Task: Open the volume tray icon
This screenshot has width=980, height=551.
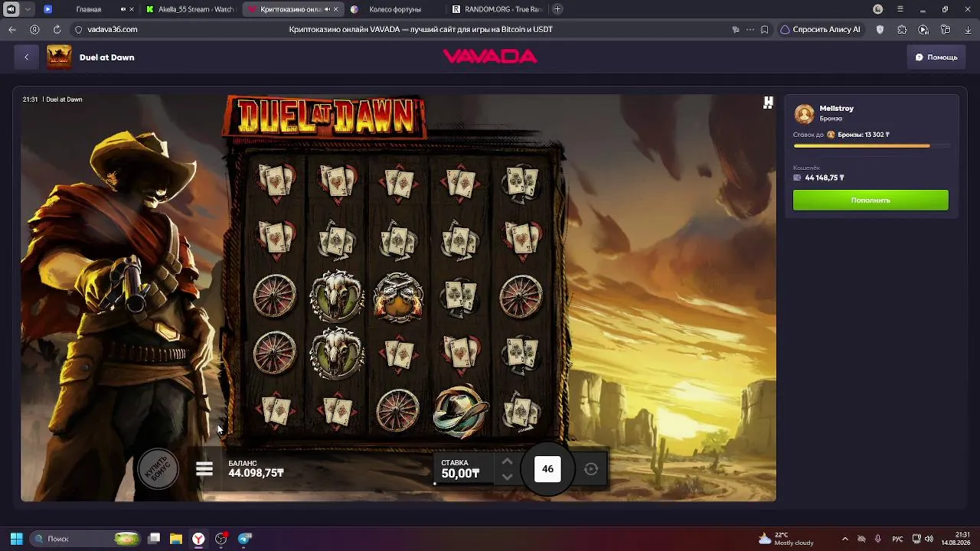Action: [x=929, y=539]
